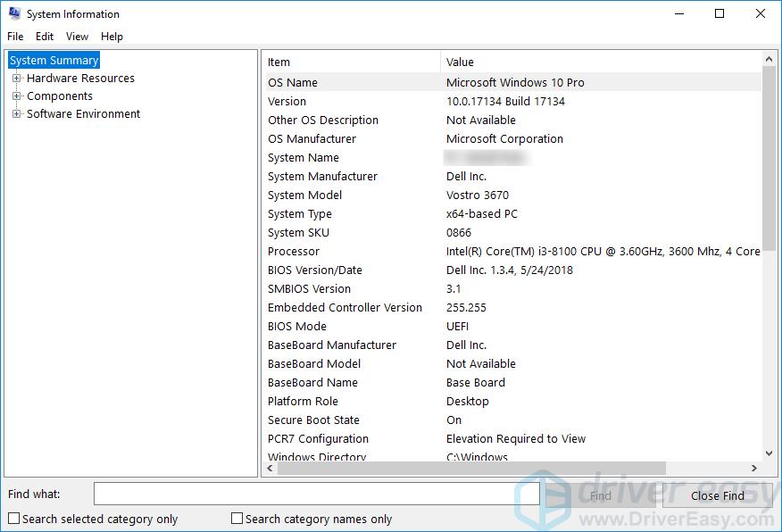Screen dimensions: 782x532
Task: Click the horizontal scrollbar thumb
Action: click(x=471, y=469)
